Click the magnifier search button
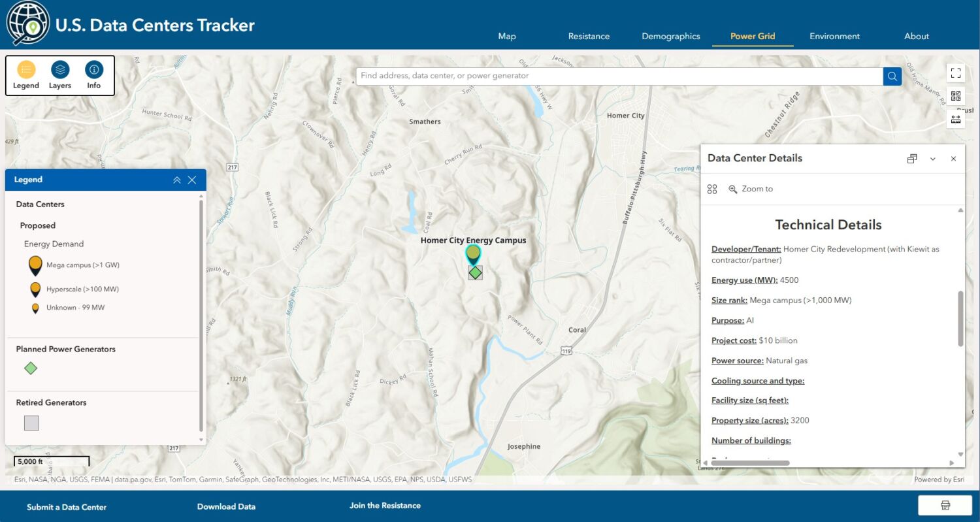Screen dimensions: 980x522 [x=892, y=76]
